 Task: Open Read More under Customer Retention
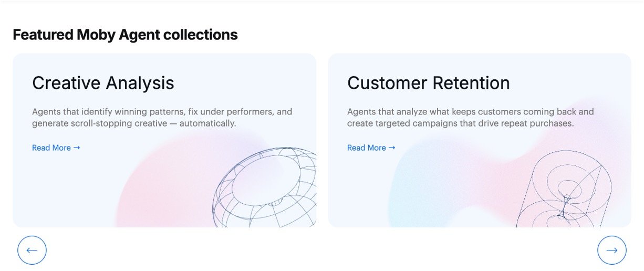(x=367, y=148)
